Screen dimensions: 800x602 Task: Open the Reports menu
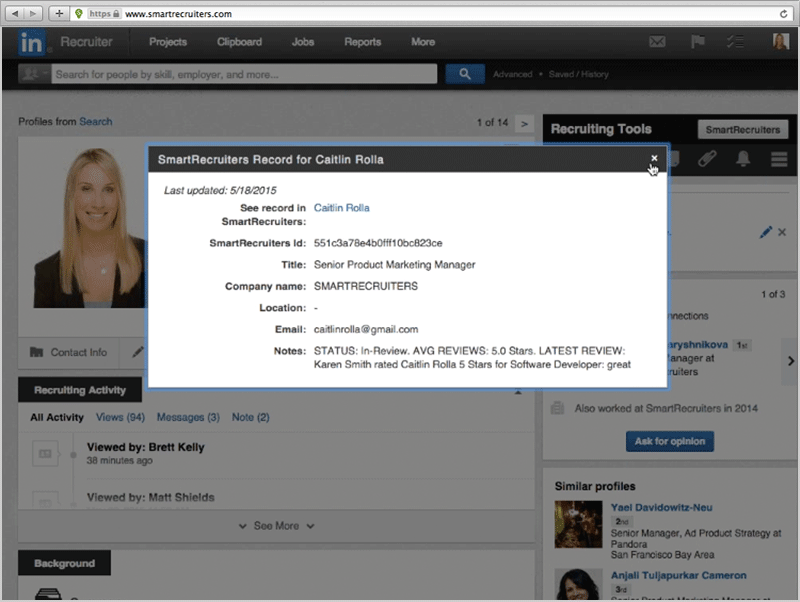(362, 42)
